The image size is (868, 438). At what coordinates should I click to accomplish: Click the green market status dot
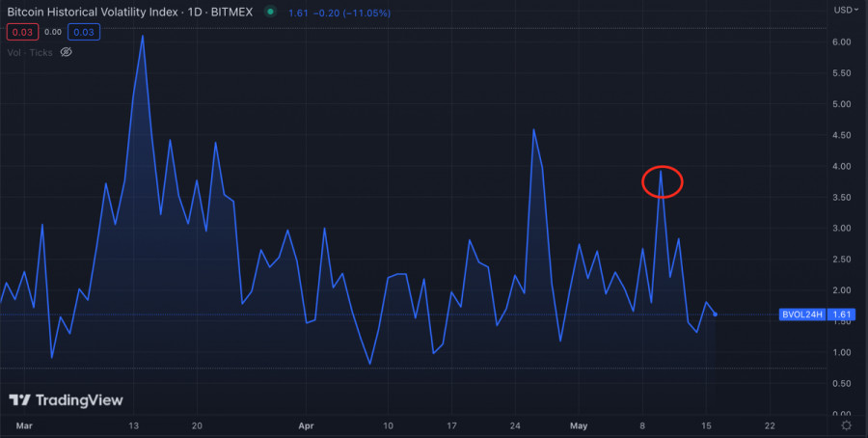point(270,13)
